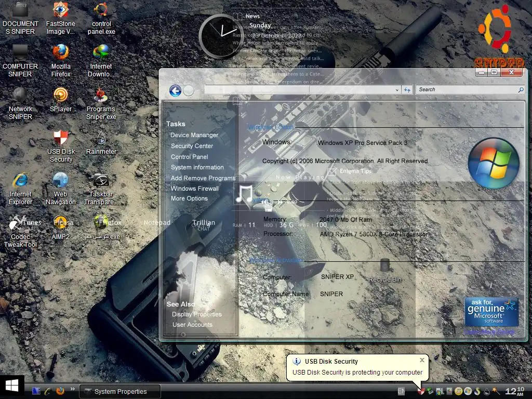Viewport: 532px width, 399px height.
Task: Open Network SNIPER desktop icon
Action: [20, 103]
